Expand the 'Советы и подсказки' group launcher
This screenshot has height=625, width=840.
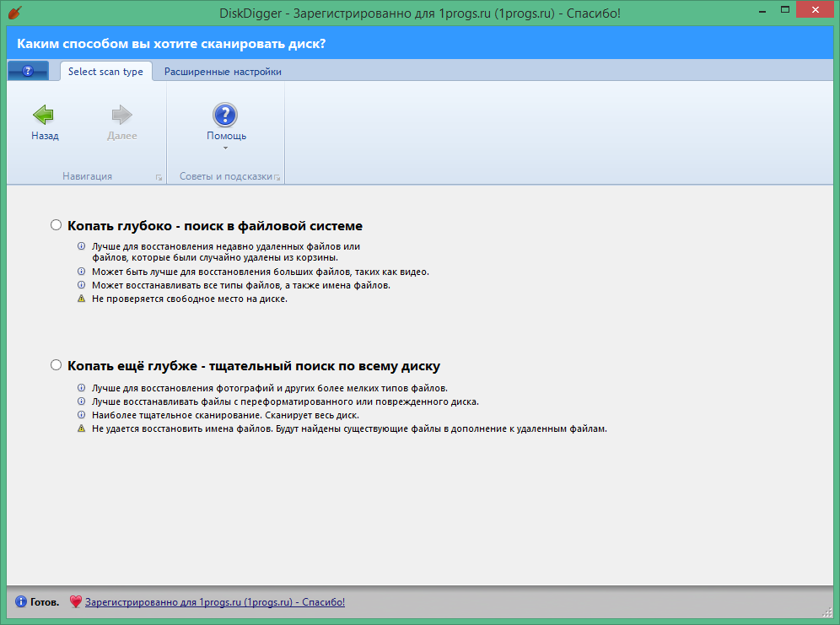click(x=277, y=177)
